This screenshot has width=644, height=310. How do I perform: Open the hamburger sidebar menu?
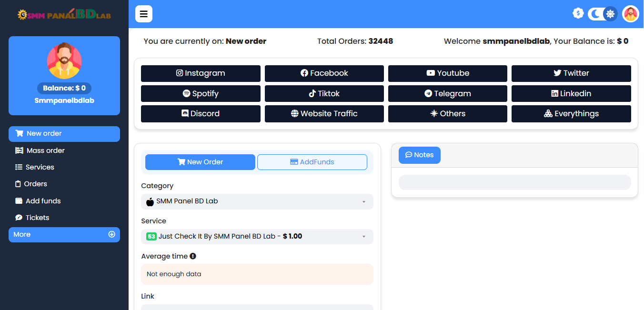coord(144,14)
